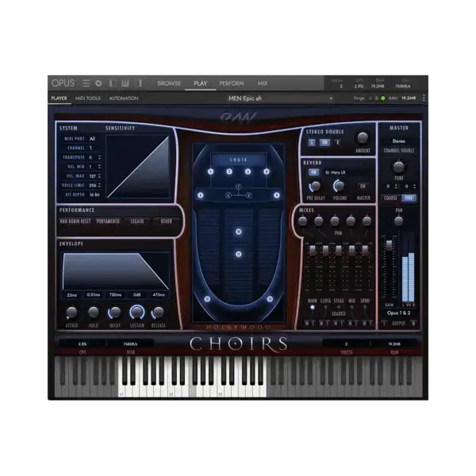
Task: Toggle the left panel layout icon
Action: pyautogui.click(x=113, y=83)
